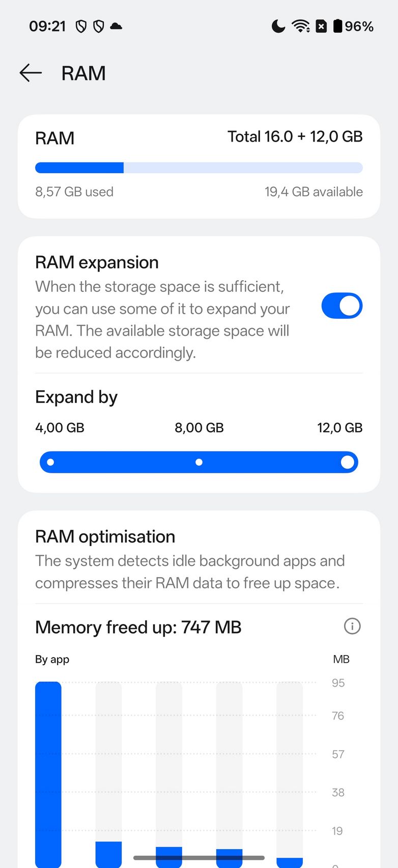398x868 pixels.
Task: Select the tallest bar in app chart
Action: 48,773
